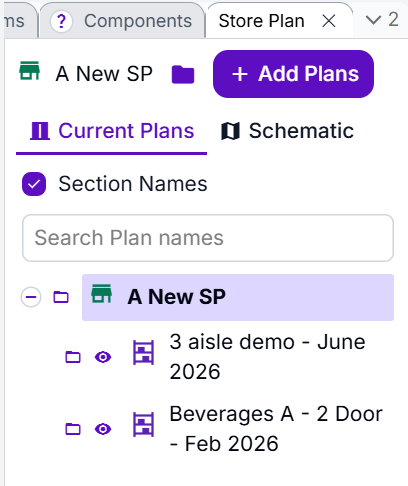This screenshot has width=408, height=486.
Task: Click the Current Plans tab icon
Action: [x=40, y=131]
